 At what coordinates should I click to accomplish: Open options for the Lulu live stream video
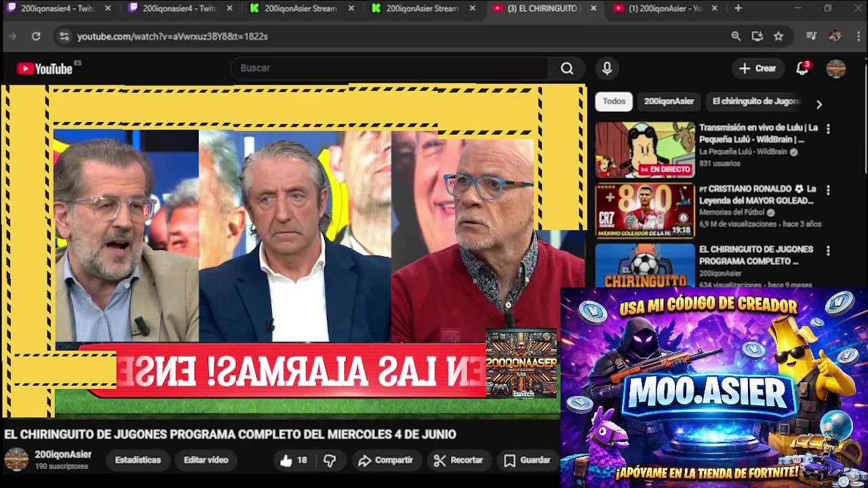827,128
